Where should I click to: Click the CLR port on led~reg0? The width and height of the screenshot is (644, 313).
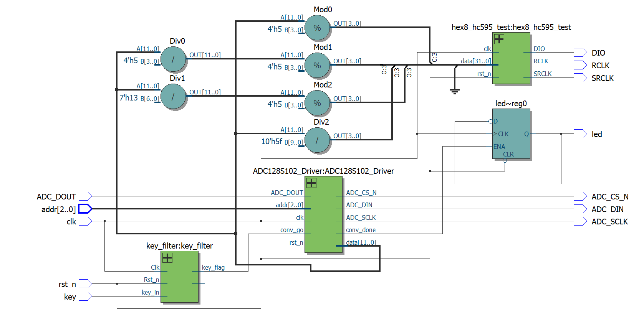(508, 154)
